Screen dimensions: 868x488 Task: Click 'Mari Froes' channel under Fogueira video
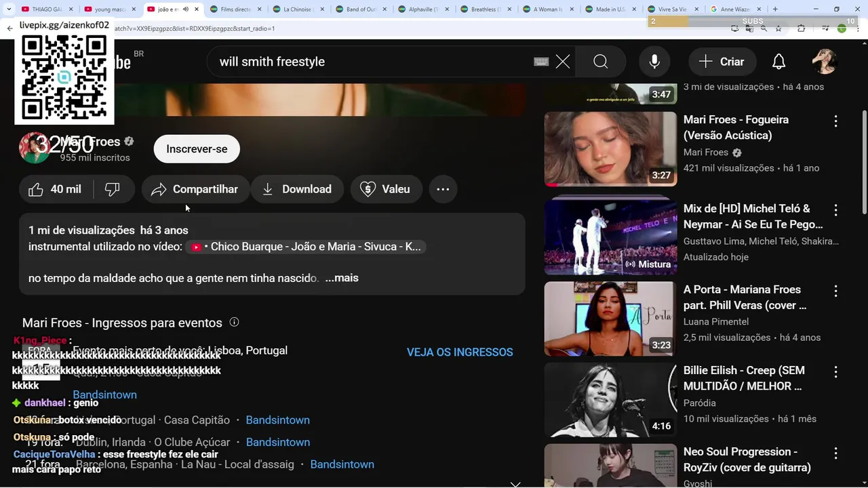(x=706, y=152)
